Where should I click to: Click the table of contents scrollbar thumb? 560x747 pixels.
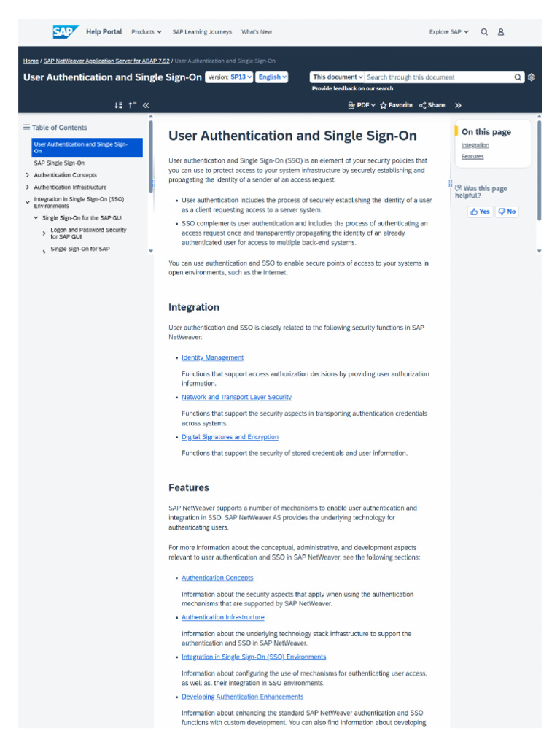(x=151, y=156)
